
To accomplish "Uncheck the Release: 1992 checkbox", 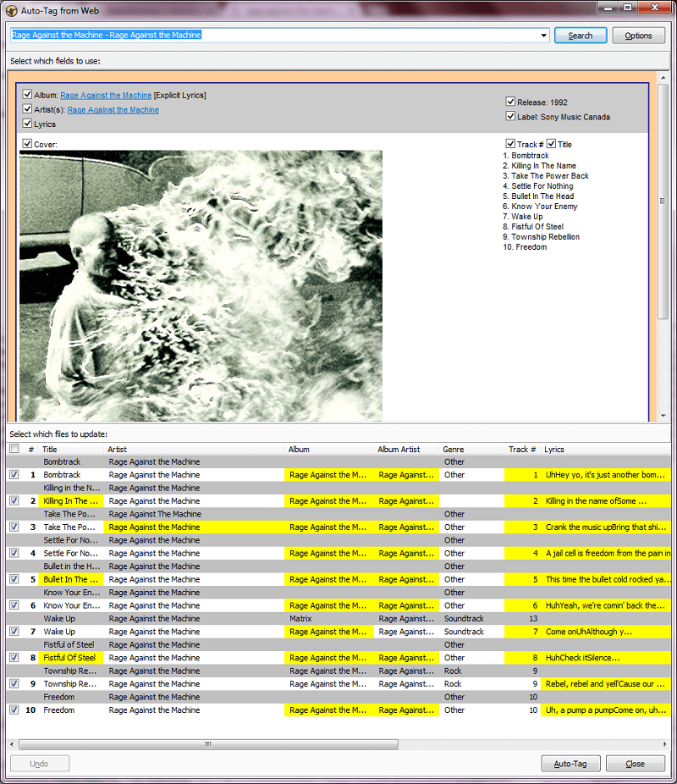I will (510, 102).
